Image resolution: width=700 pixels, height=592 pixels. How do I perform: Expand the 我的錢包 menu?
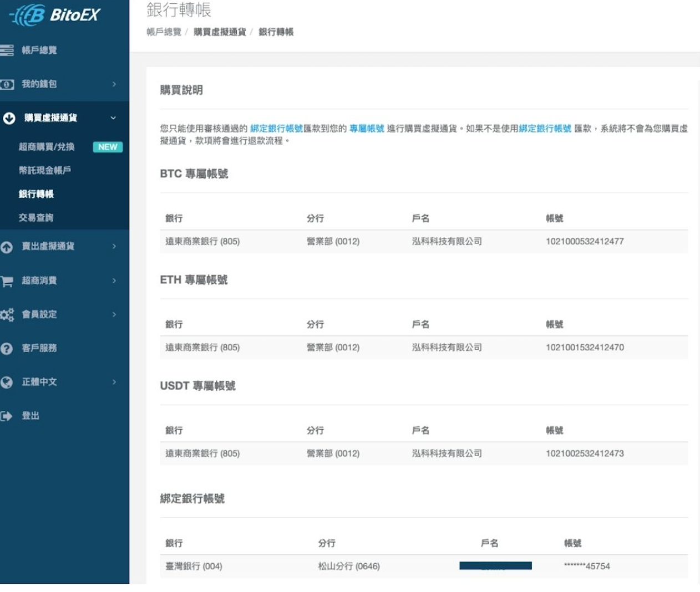[x=114, y=84]
